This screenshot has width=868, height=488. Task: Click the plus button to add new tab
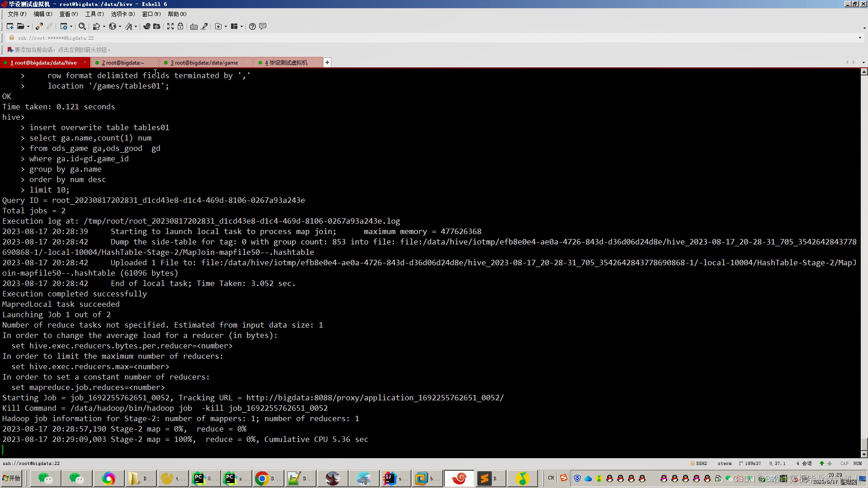click(x=327, y=62)
